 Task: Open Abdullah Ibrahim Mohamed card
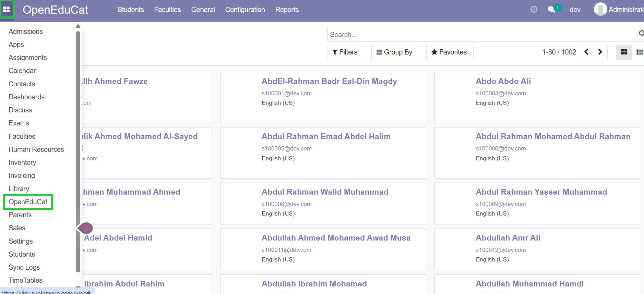pos(323,284)
